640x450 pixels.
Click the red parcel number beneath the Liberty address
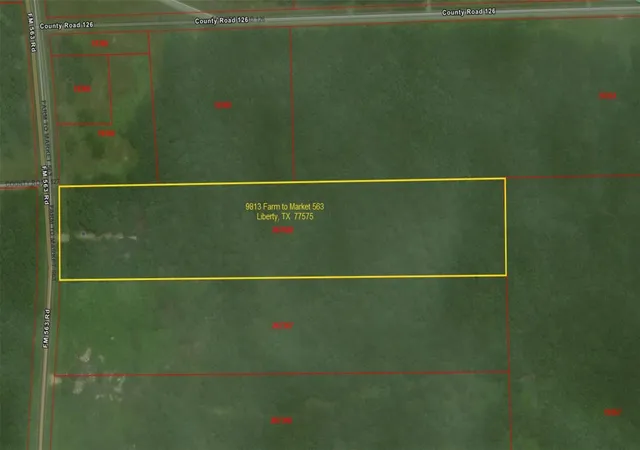click(283, 230)
